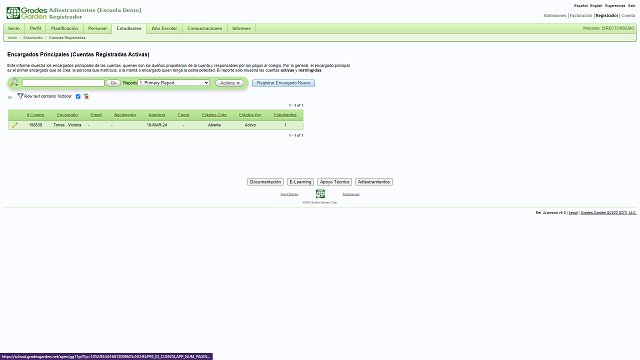Click the 'Row text contains Victoria' filter text
Viewport: 640px width, 360px height.
(48, 96)
